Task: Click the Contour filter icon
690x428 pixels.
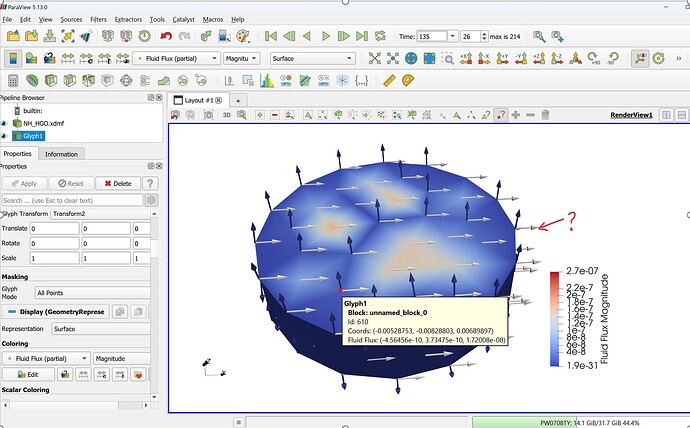Action: [x=32, y=80]
